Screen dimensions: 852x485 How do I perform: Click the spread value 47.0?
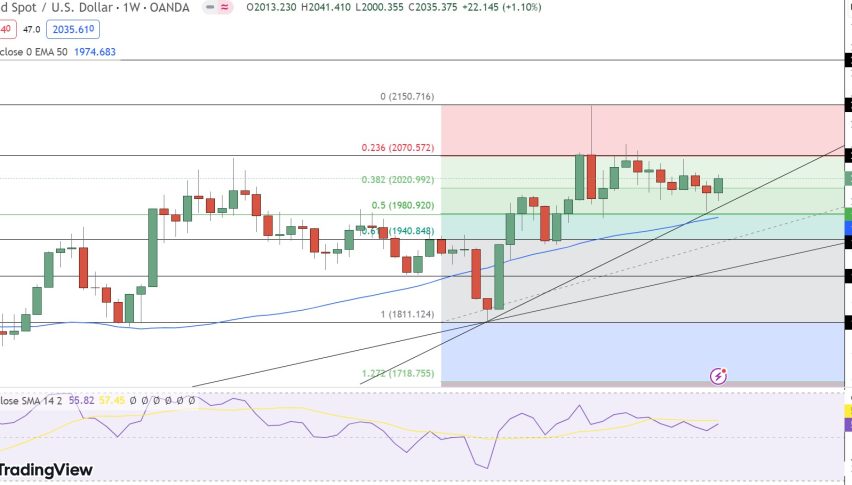32,29
